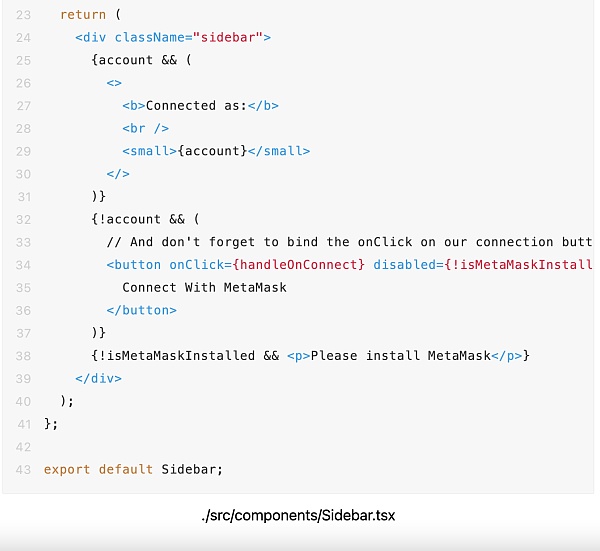Click the closing div tag on line 39
The height and width of the screenshot is (551, 600).
pyautogui.click(x=98, y=378)
